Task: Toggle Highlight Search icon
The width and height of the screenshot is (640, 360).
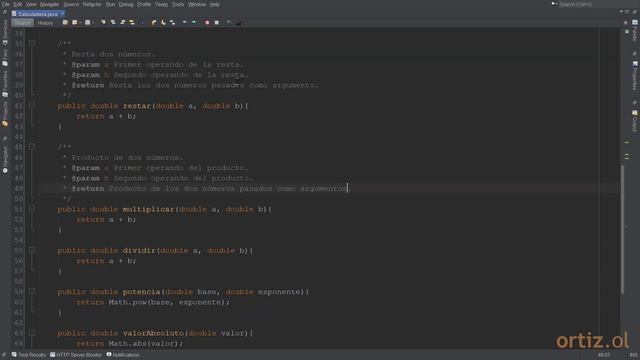Action: (x=132, y=22)
